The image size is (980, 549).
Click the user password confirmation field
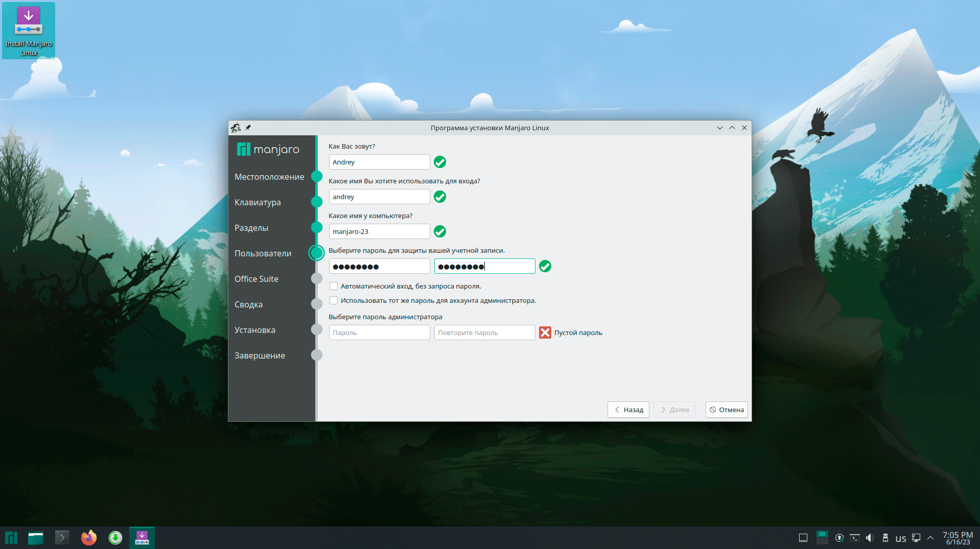pos(484,266)
